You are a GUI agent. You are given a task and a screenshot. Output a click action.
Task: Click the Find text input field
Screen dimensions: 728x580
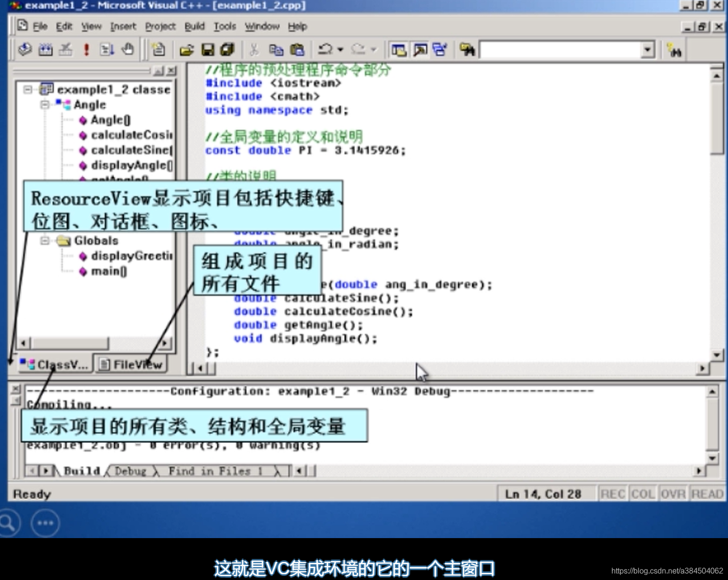[561, 50]
